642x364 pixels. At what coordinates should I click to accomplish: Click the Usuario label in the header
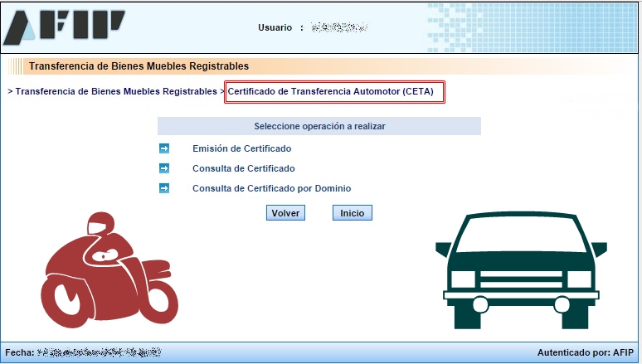(x=275, y=27)
